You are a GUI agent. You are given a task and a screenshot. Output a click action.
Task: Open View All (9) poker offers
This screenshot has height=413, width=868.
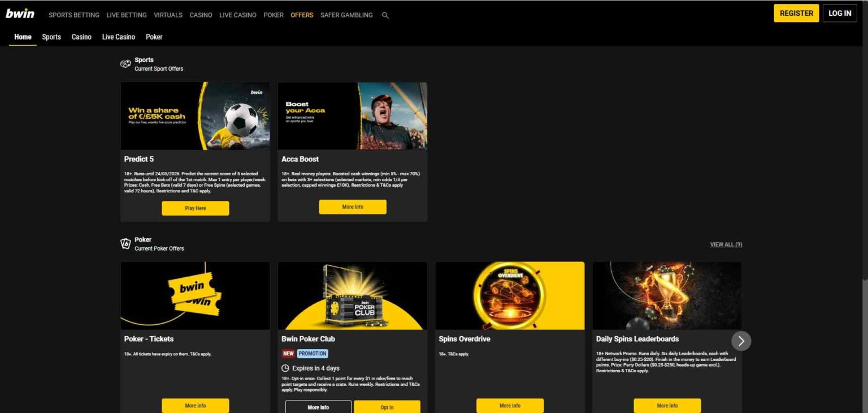pos(726,244)
